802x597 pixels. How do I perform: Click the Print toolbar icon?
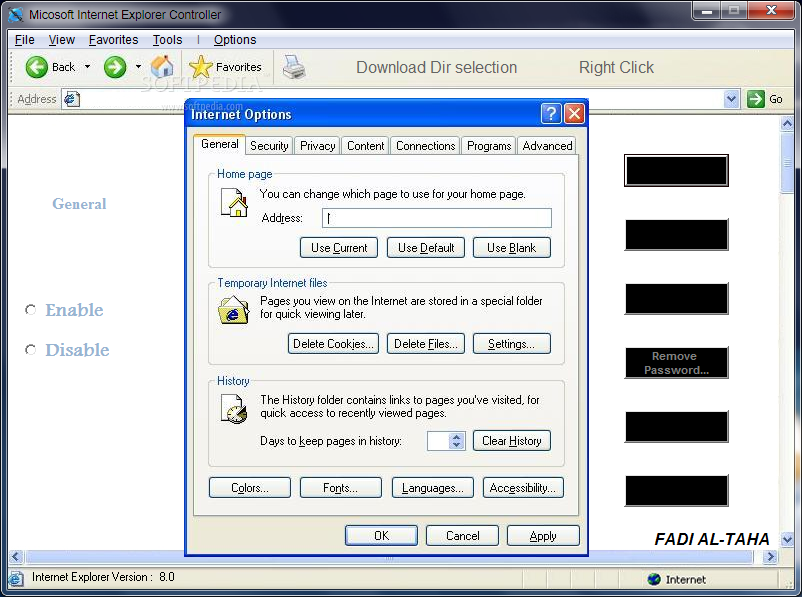coord(294,67)
